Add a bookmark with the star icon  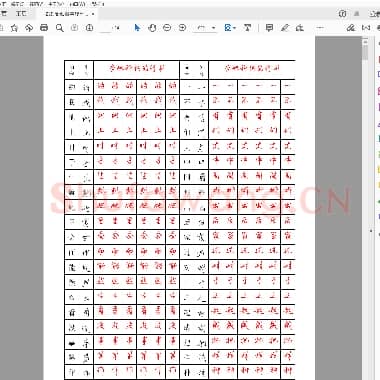[14, 28]
